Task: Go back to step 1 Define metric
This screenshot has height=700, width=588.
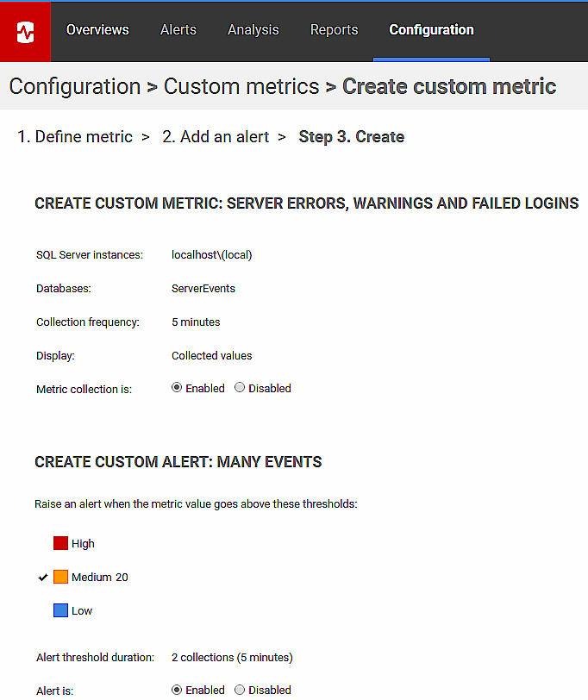Action: pyautogui.click(x=75, y=137)
